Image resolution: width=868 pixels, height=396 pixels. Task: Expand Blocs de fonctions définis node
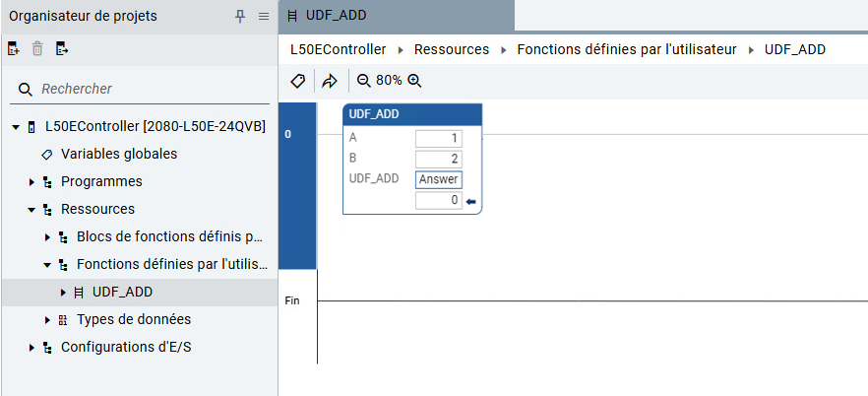click(47, 237)
